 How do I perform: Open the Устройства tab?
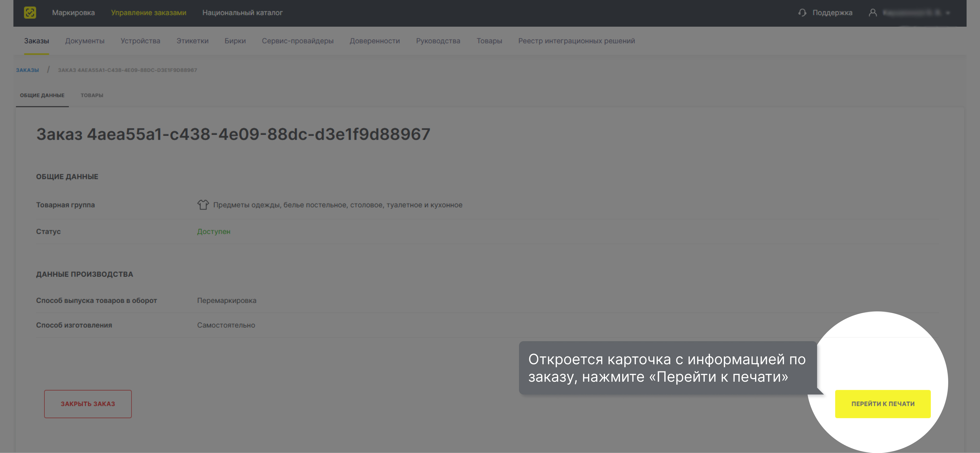[x=140, y=41]
